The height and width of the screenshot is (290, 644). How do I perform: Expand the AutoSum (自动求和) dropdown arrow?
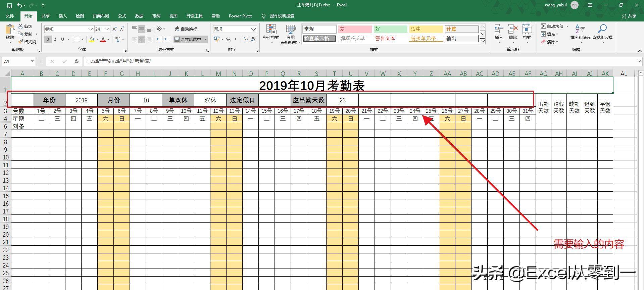coord(567,26)
